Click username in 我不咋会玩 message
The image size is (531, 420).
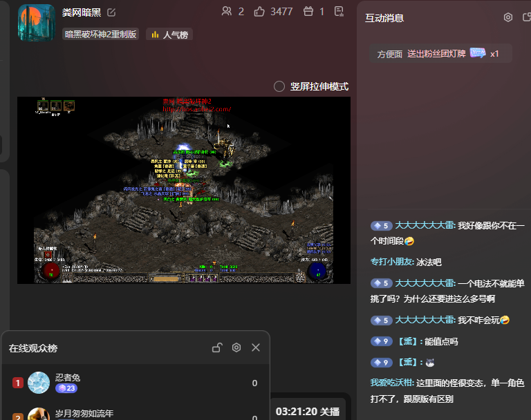425,320
